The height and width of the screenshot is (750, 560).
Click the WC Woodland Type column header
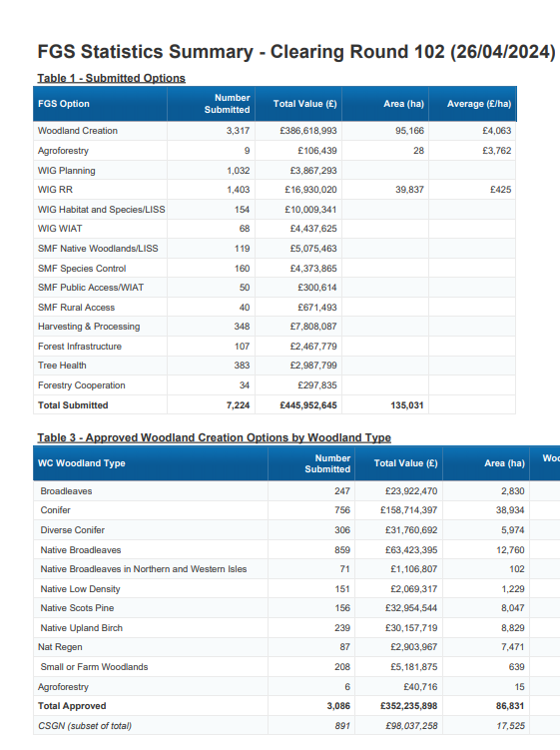click(81, 463)
